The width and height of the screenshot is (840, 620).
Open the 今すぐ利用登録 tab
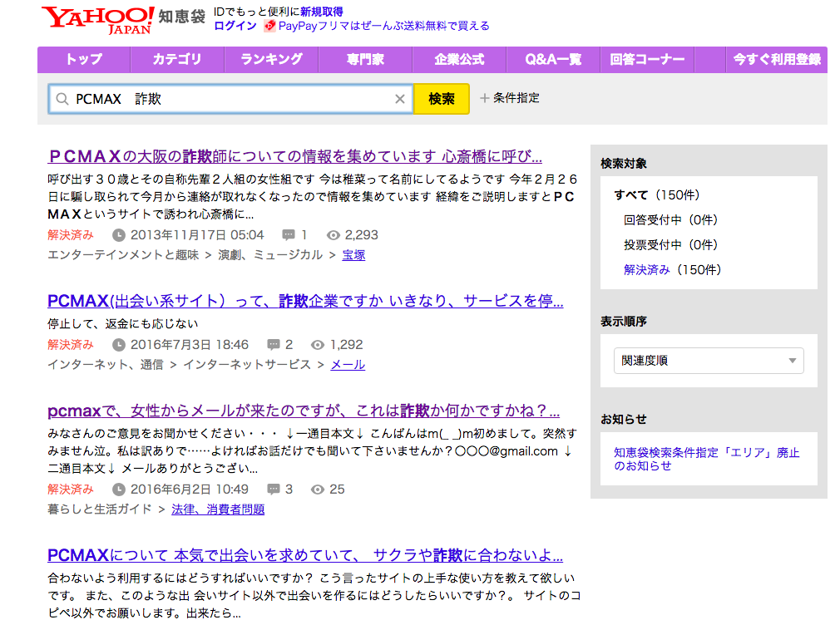[777, 60]
